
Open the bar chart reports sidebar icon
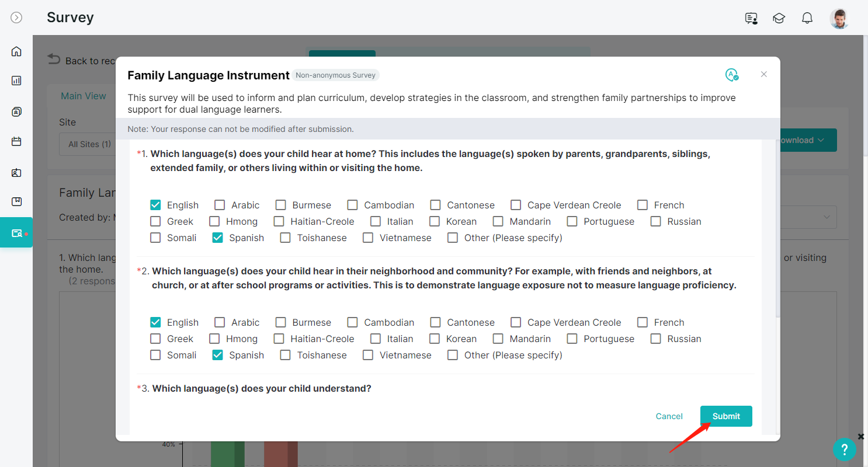coord(16,81)
